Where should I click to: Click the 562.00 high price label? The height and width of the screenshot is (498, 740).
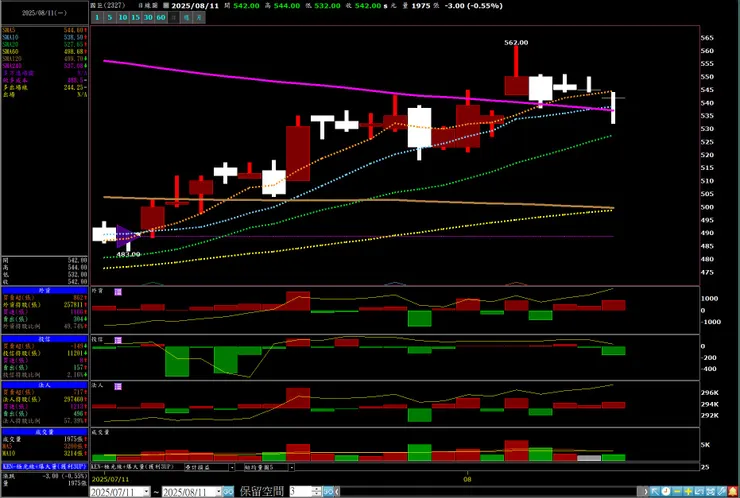pyautogui.click(x=516, y=42)
